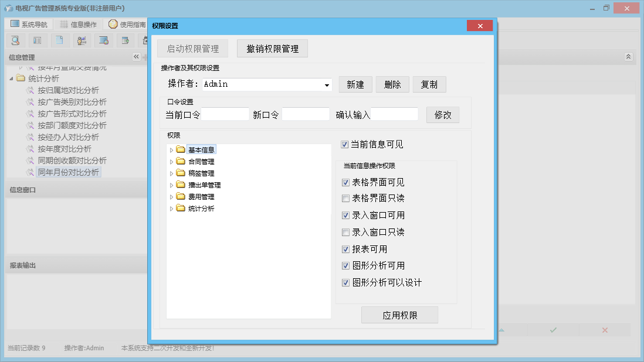Click the 合同管理 folder icon

click(x=180, y=161)
